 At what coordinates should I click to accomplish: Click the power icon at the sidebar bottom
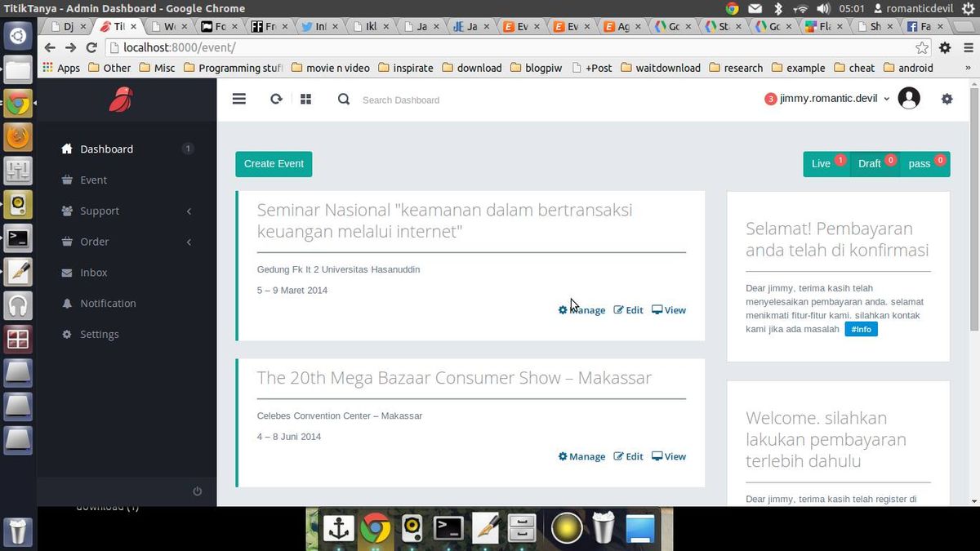197,491
